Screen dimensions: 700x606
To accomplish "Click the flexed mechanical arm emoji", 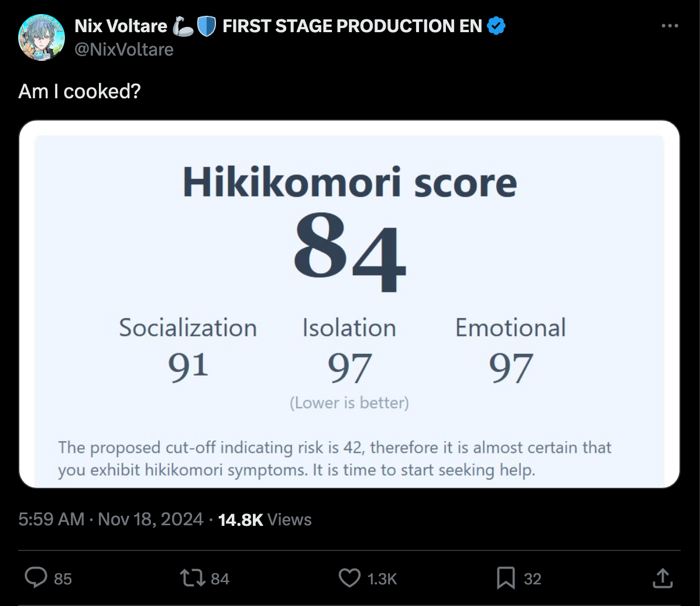I will pyautogui.click(x=183, y=26).
